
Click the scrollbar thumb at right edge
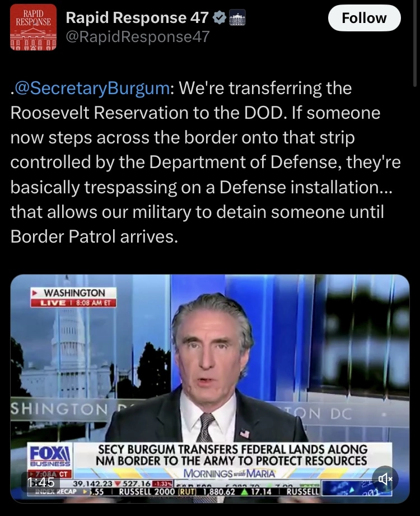[x=415, y=44]
